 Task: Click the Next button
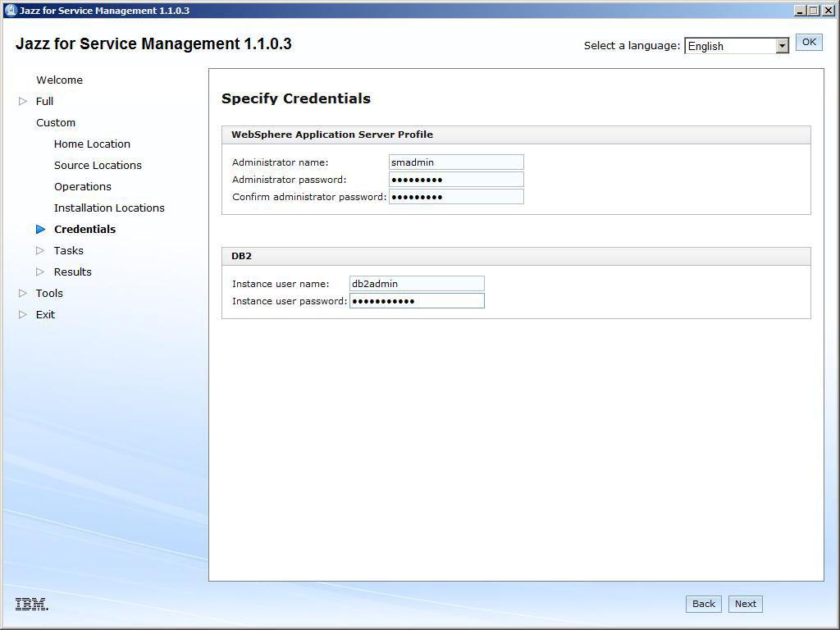tap(745, 604)
